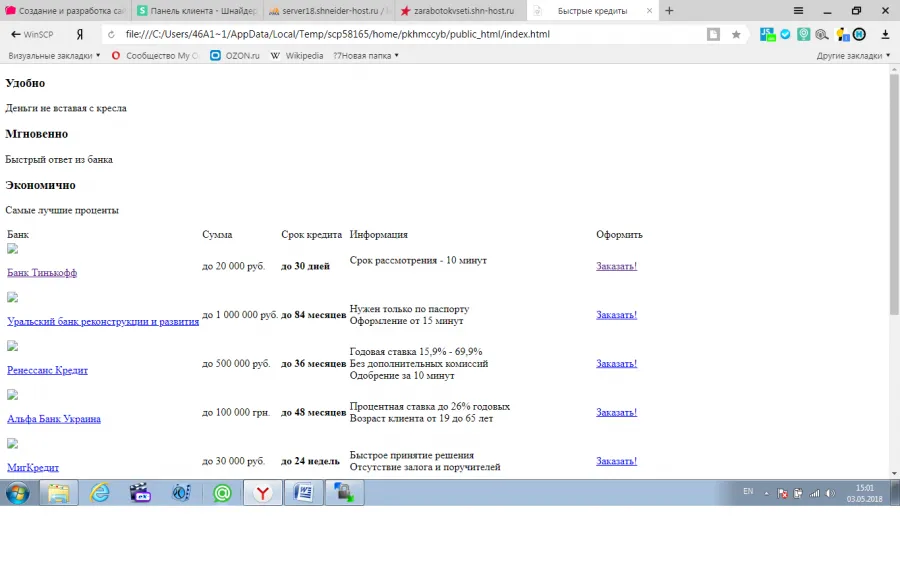Viewport: 900px width, 569px height.
Task: Switch to WinSCP in the taskbar
Action: point(344,493)
